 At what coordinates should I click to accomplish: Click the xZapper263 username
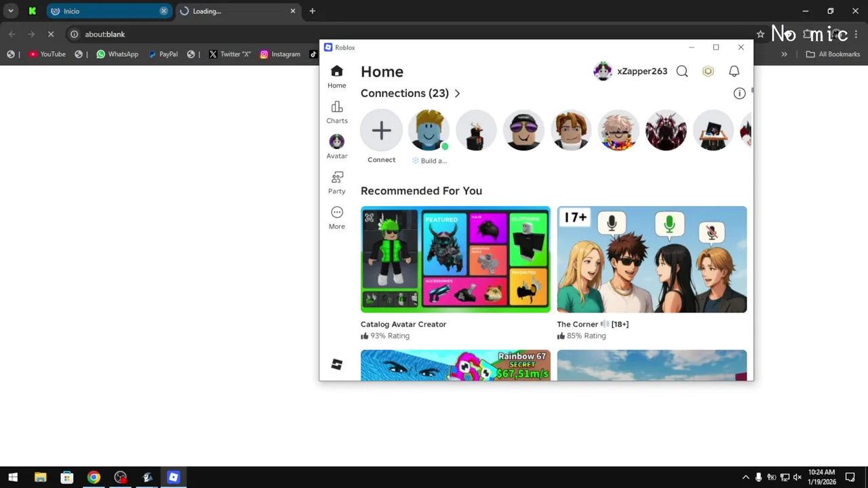click(642, 71)
